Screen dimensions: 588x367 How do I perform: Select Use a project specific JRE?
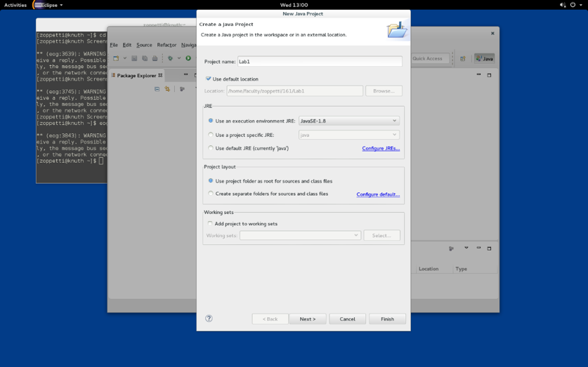pyautogui.click(x=211, y=135)
